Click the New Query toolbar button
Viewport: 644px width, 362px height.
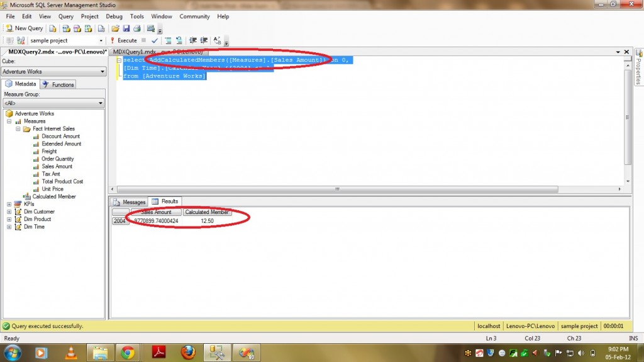click(25, 28)
